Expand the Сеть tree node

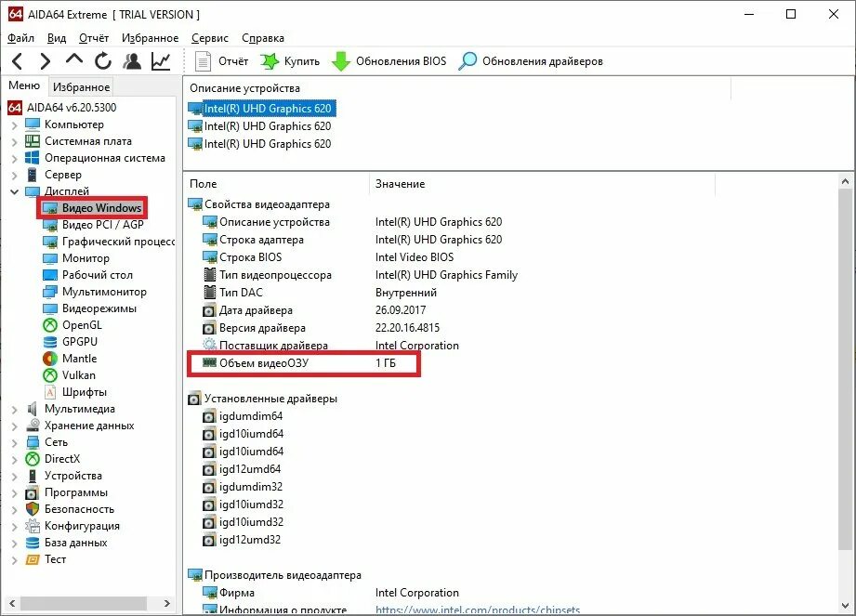pos(15,442)
